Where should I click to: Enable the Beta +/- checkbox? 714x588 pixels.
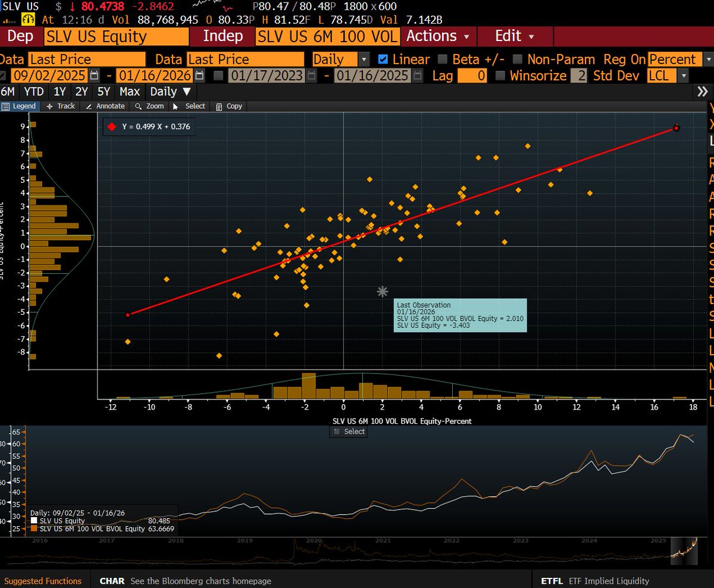point(443,59)
